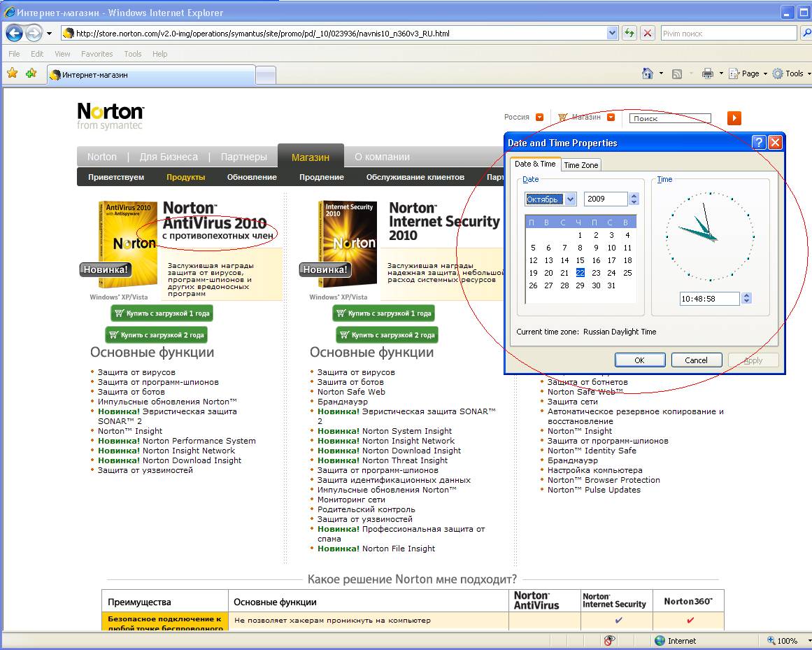Click the 10:48:58 time field
The height and width of the screenshot is (650, 812).
(x=709, y=299)
